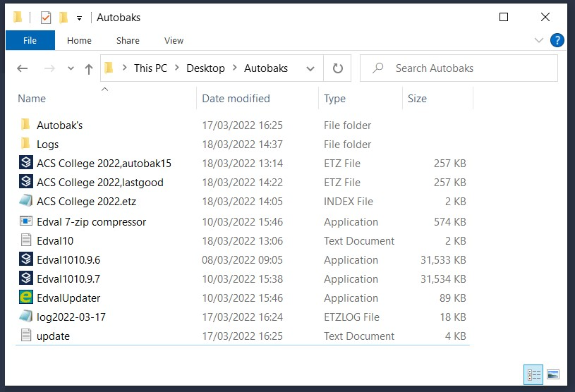The image size is (575, 392).
Task: Navigate to Desktop in the address path
Action: (x=205, y=68)
